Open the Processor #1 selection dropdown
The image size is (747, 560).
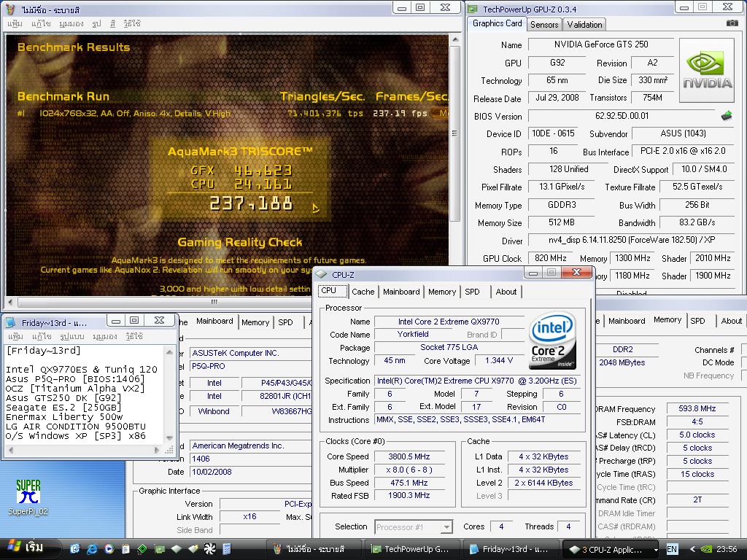pos(414,526)
